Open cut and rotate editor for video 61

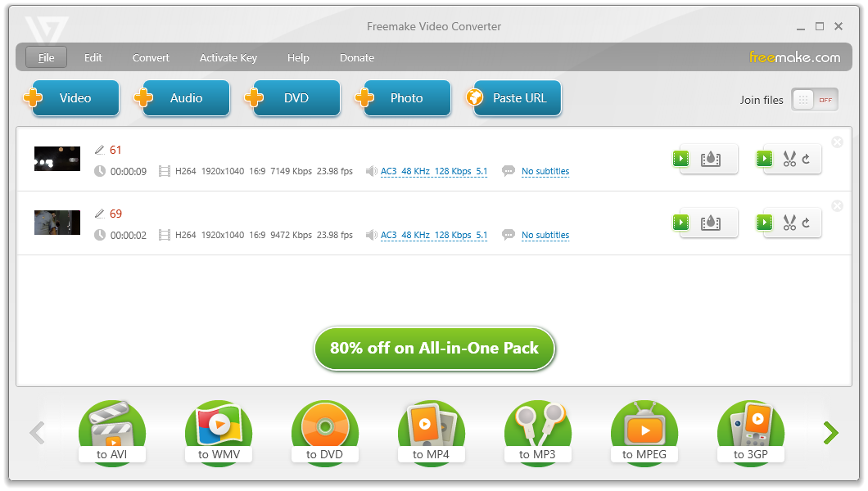[789, 160]
